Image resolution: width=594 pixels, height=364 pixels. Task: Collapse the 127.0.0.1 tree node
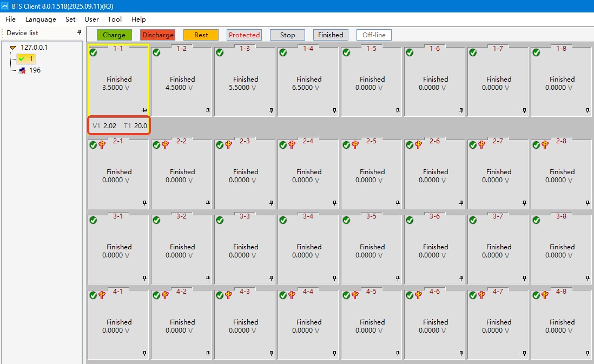pyautogui.click(x=13, y=48)
